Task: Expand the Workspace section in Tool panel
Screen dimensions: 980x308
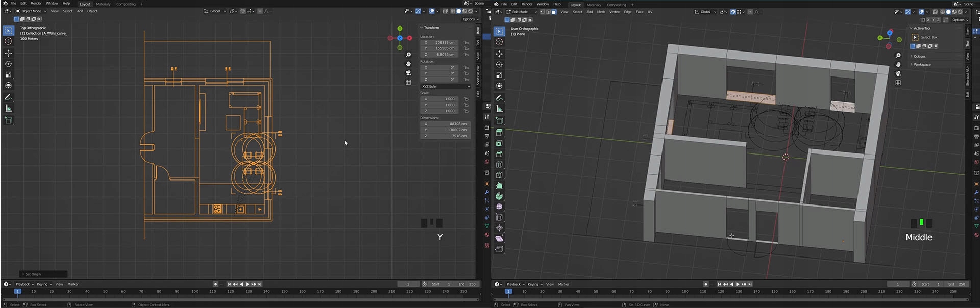Action: click(922, 65)
